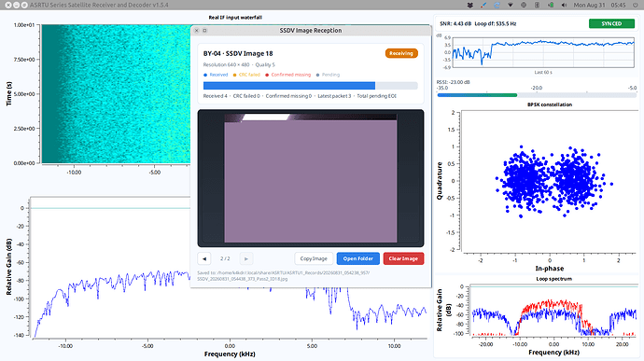Screen dimensions: 644x361
Task: Click 'Latest packet 3' text
Action: [334, 96]
